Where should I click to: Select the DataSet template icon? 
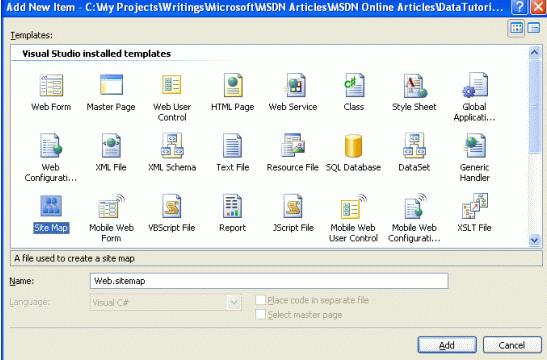[x=414, y=145]
